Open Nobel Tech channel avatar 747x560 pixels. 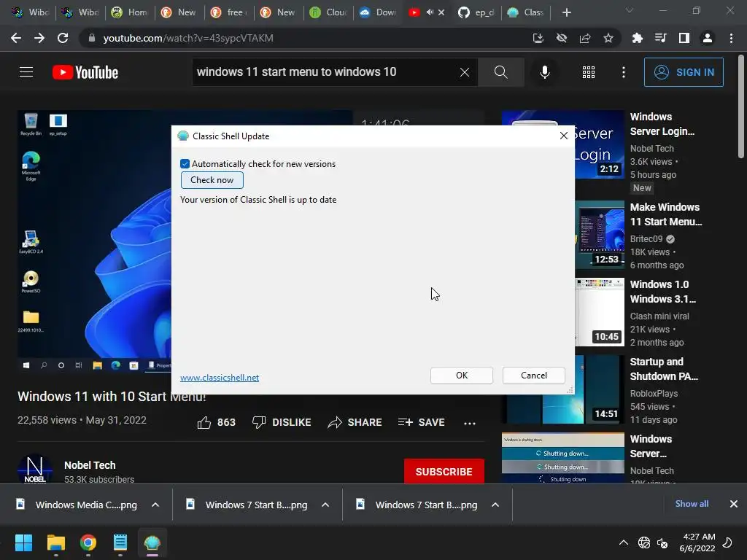[35, 469]
